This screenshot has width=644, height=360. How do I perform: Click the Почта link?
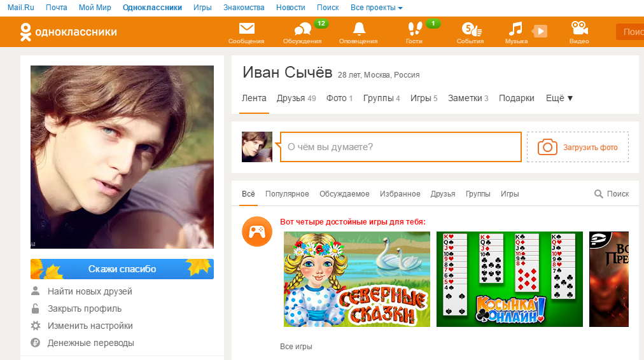pos(56,8)
